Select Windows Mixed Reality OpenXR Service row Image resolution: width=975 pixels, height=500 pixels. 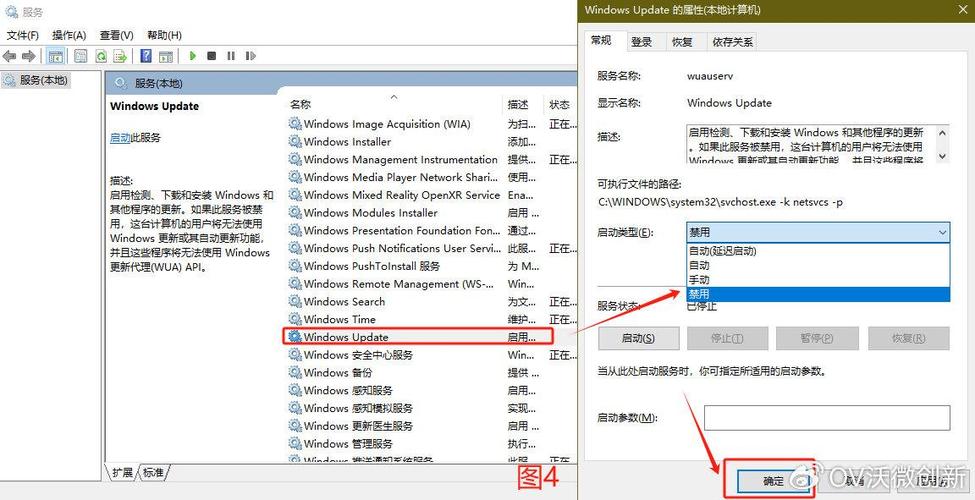pos(432,195)
